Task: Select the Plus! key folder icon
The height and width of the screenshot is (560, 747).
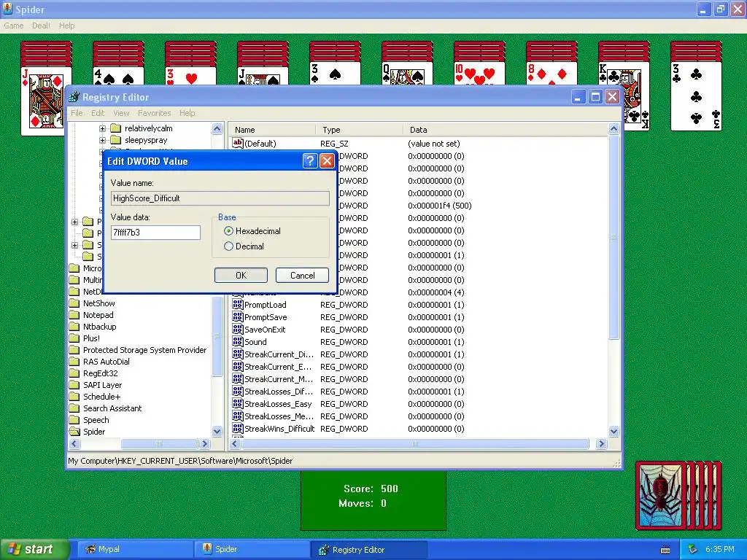Action: pos(74,338)
